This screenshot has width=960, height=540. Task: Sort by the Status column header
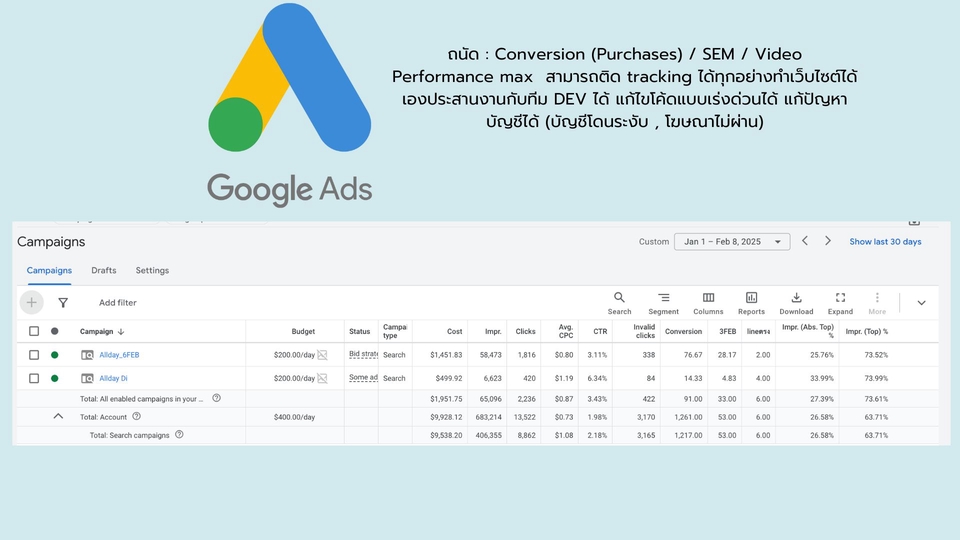pyautogui.click(x=359, y=331)
